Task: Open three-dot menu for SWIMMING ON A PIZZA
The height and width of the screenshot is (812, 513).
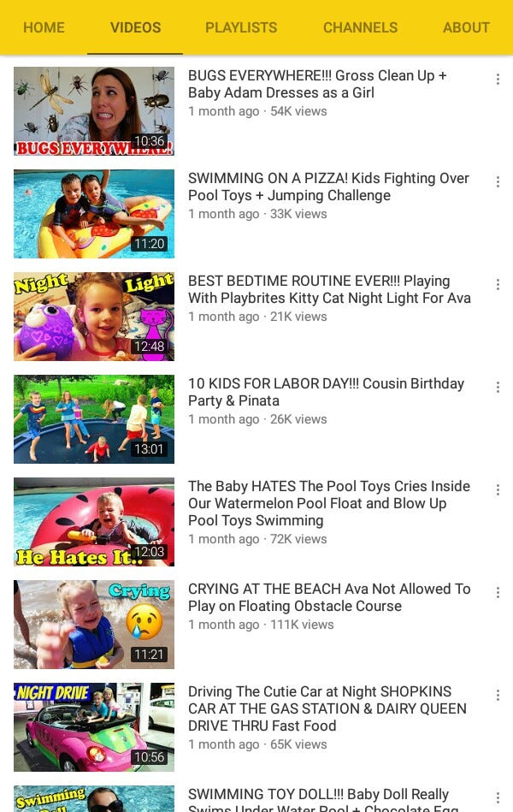Action: tap(498, 181)
